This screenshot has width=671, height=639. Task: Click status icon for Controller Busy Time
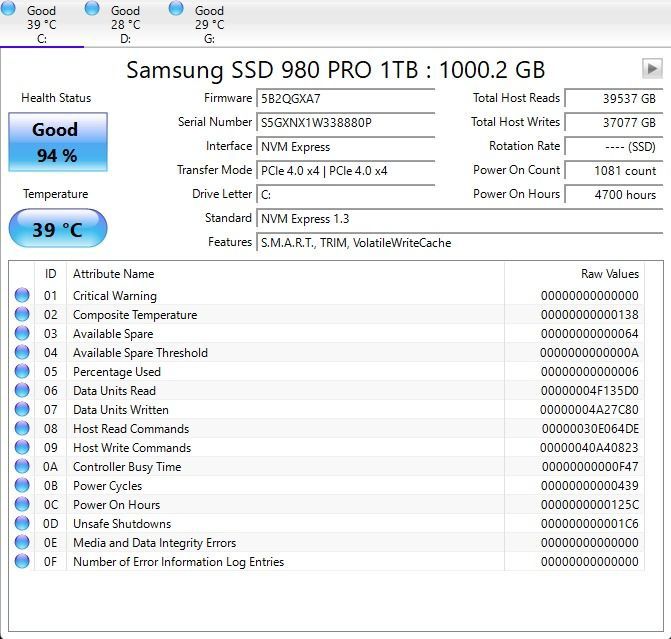pos(22,466)
